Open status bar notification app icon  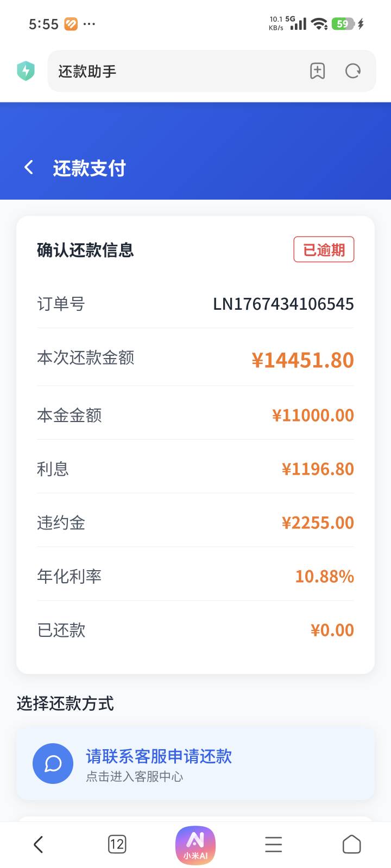tap(71, 24)
